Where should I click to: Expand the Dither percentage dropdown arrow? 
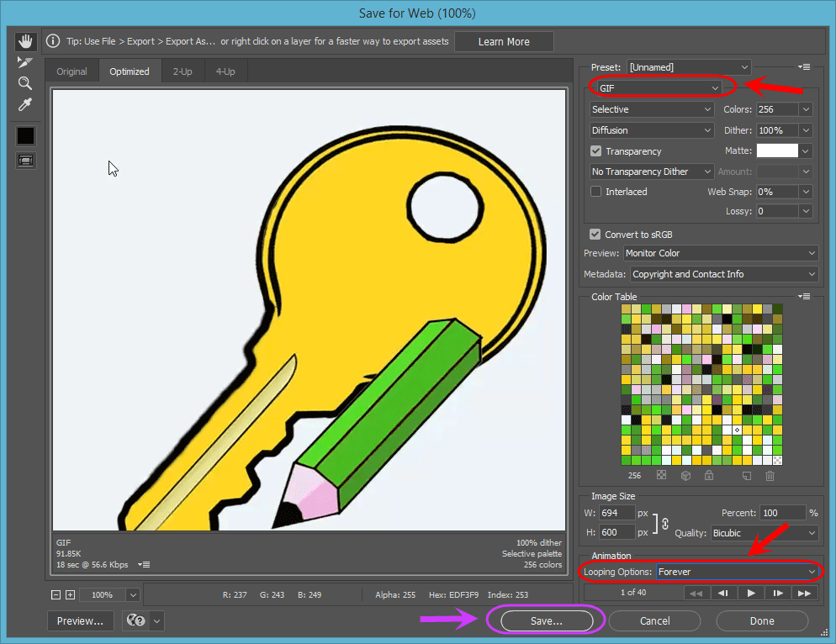(x=806, y=130)
